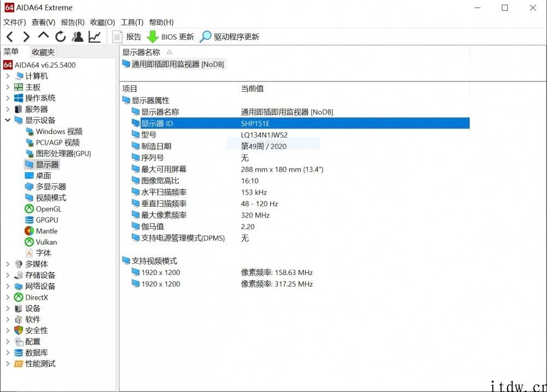Image resolution: width=547 pixels, height=392 pixels.
Task: Click the 驱动程序更新 button label
Action: (236, 37)
